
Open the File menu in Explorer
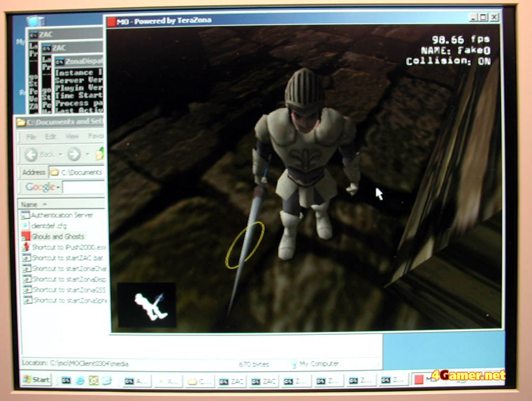31,136
